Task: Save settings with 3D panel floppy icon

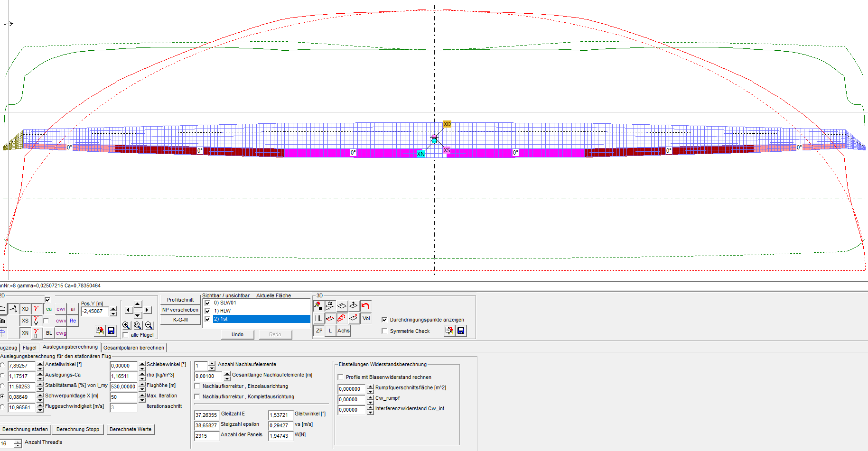Action: [x=460, y=331]
